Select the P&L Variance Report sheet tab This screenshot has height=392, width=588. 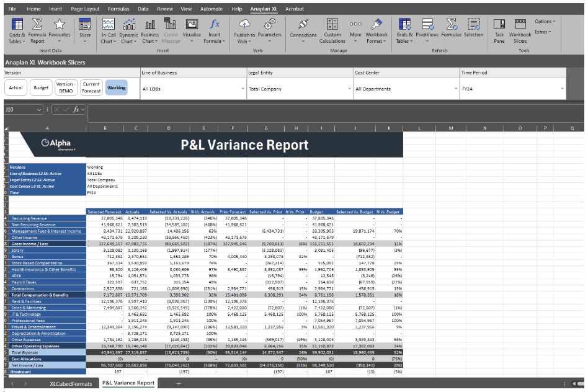pos(128,383)
